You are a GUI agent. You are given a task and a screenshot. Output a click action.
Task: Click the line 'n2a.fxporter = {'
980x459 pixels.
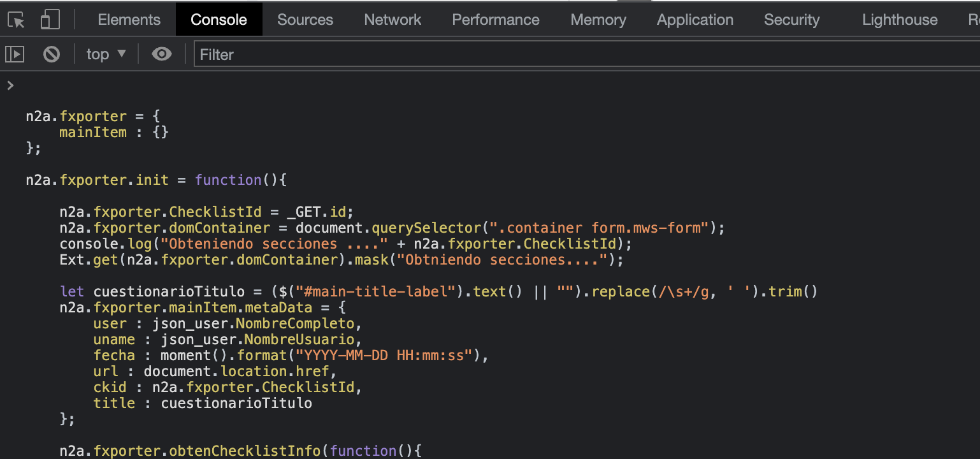93,116
